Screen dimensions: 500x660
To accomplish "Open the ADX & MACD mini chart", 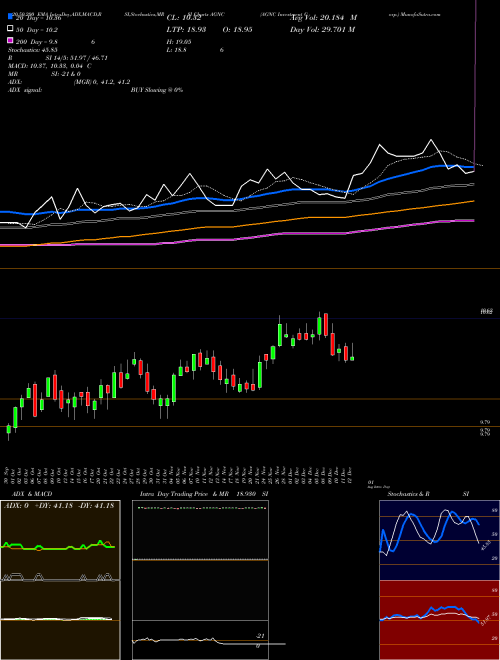I will click(60, 580).
